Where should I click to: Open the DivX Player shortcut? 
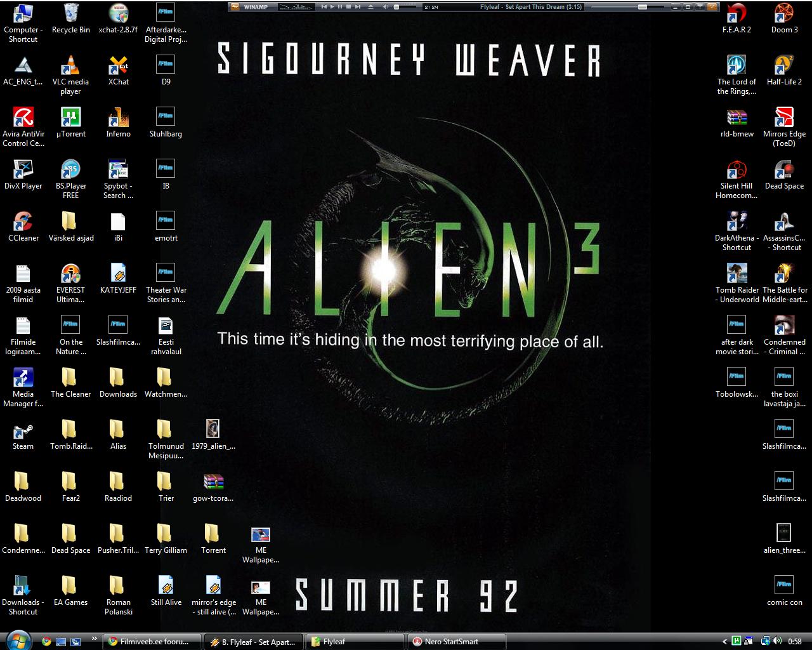pyautogui.click(x=23, y=174)
